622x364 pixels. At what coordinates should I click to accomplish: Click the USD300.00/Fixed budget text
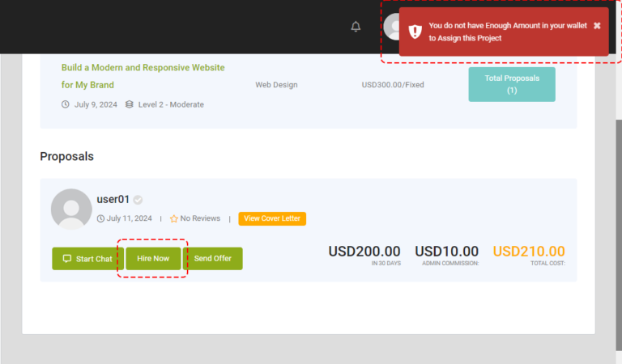click(x=393, y=84)
